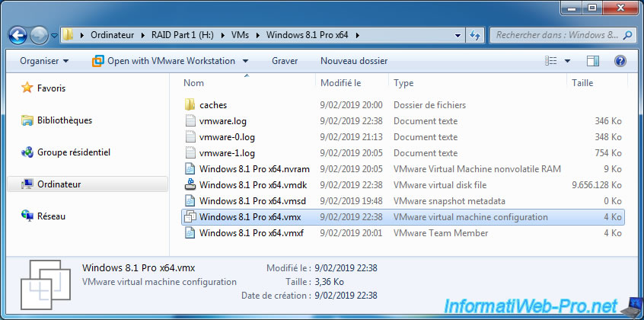This screenshot has width=644, height=320.
Task: Click Nouveau dossier in the toolbar
Action: coord(354,61)
